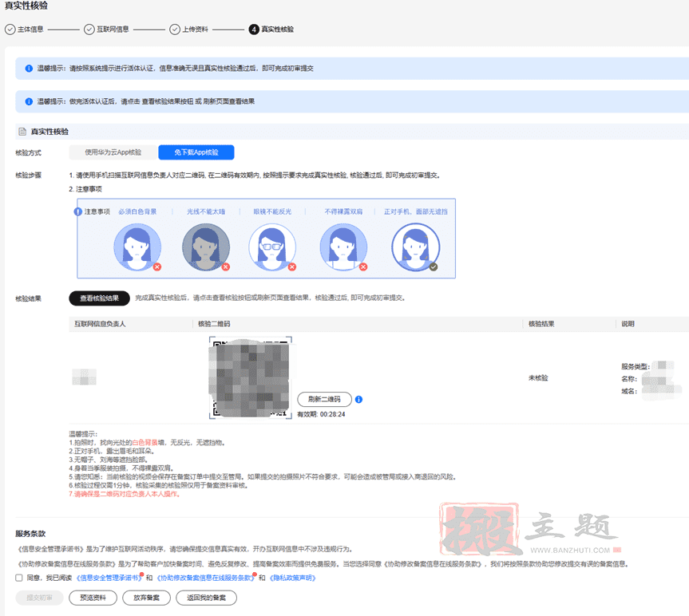Screen dimensions: 689x616
Task: Select 免下载App核验 tab
Action: pos(196,152)
